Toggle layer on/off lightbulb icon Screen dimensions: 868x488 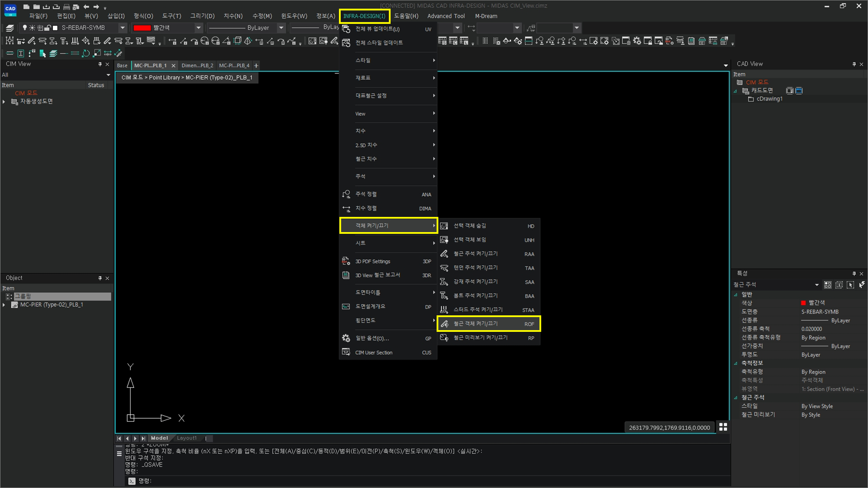tap(25, 28)
